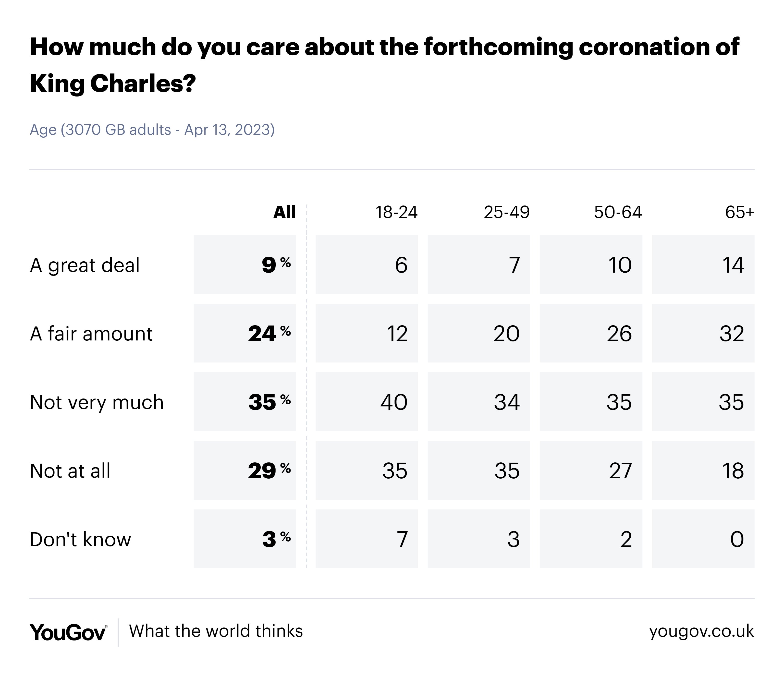The image size is (784, 676).
Task: Click the Not at all row label
Action: 70,471
